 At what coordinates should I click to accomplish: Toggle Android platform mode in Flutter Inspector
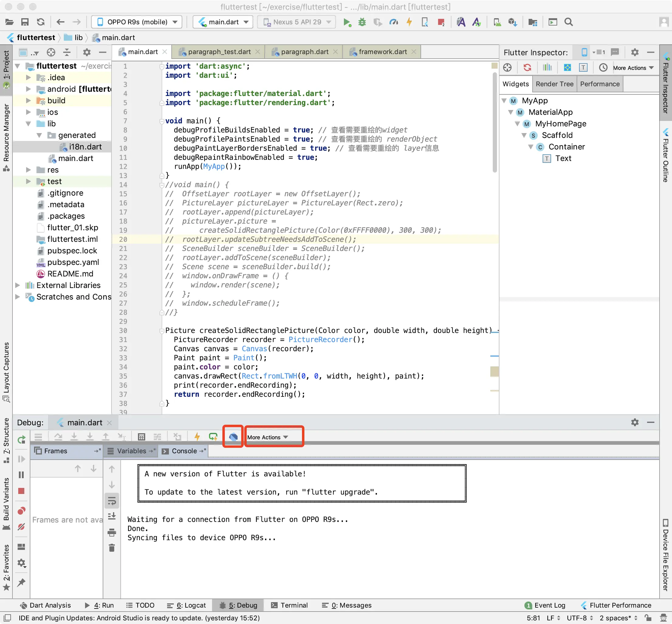(x=584, y=52)
